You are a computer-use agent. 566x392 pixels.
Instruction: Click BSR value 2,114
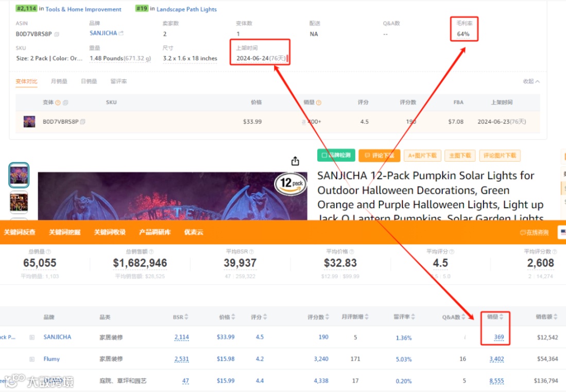click(182, 337)
